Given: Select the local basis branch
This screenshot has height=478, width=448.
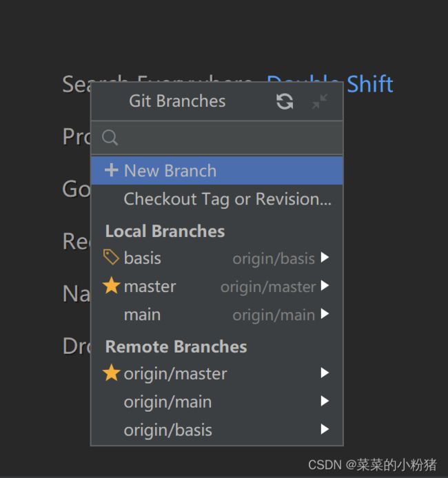Looking at the screenshot, I should [217, 258].
